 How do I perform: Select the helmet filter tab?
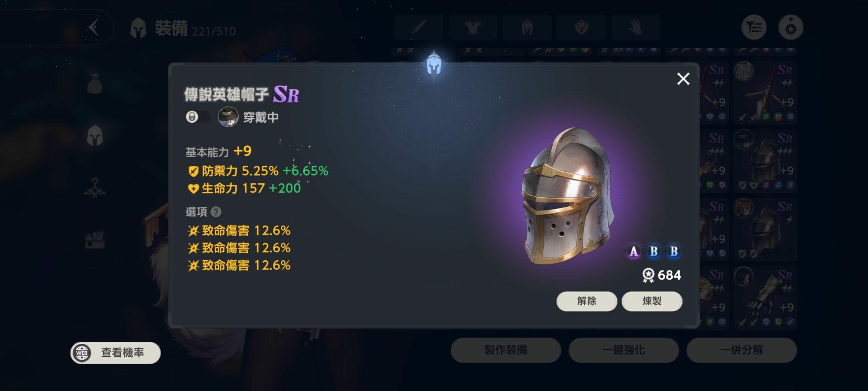click(527, 27)
